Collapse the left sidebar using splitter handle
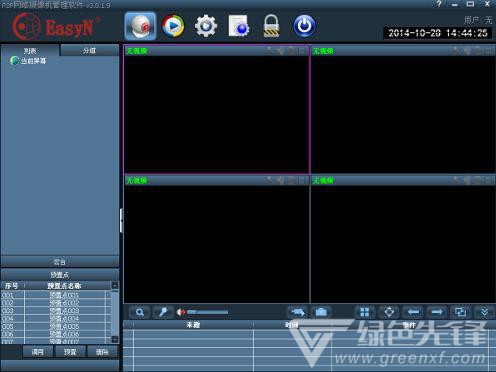Image resolution: width=496 pixels, height=372 pixels. [121, 220]
